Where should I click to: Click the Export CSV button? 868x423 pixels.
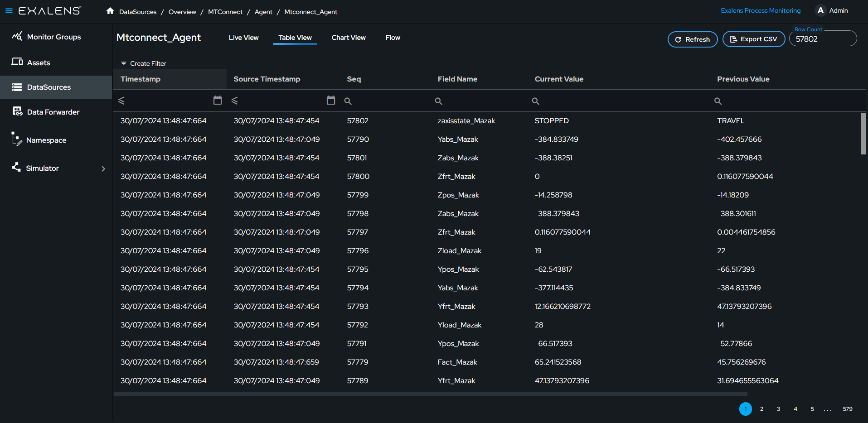754,39
